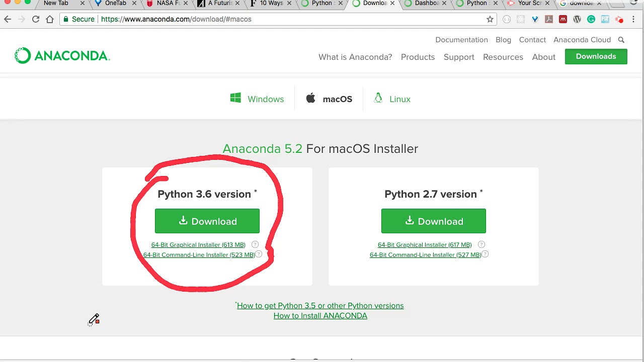Open the Adobe PDF extension icon

(549, 19)
